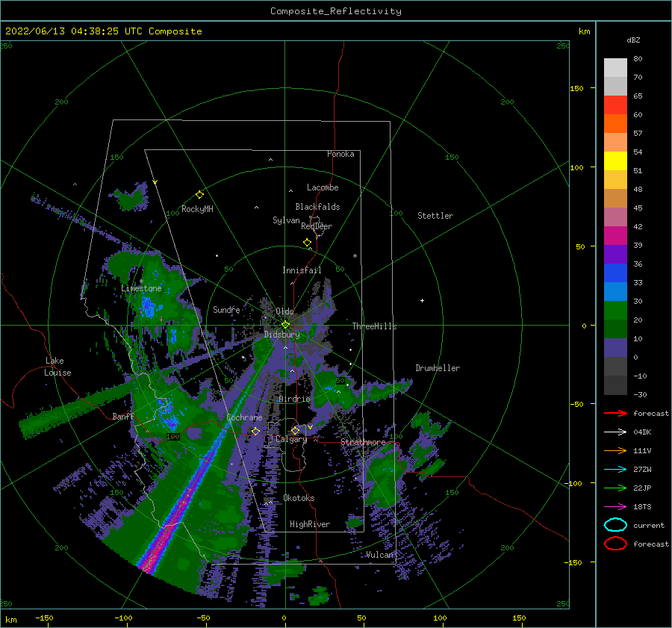The width and height of the screenshot is (672, 628).
Task: Click the Limestone label
Action: click(141, 288)
